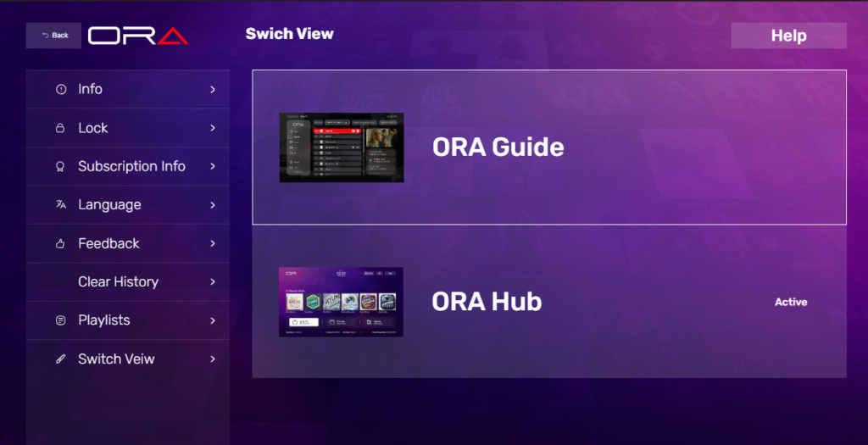Click the Subscription Info badge icon
The image size is (868, 445).
point(60,167)
